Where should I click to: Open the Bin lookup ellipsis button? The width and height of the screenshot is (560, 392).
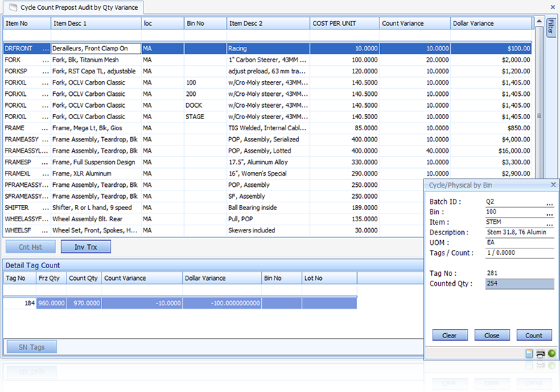550,212
